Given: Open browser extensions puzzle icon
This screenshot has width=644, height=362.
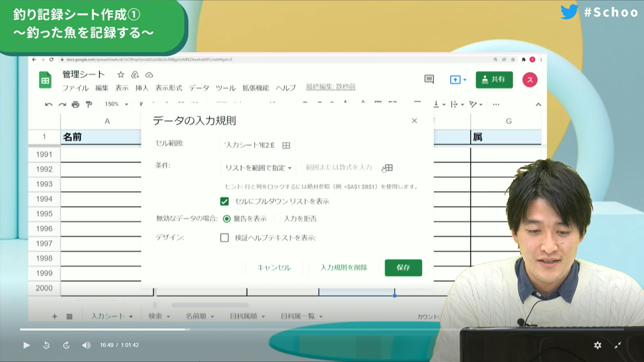Looking at the screenshot, I should tap(524, 59).
